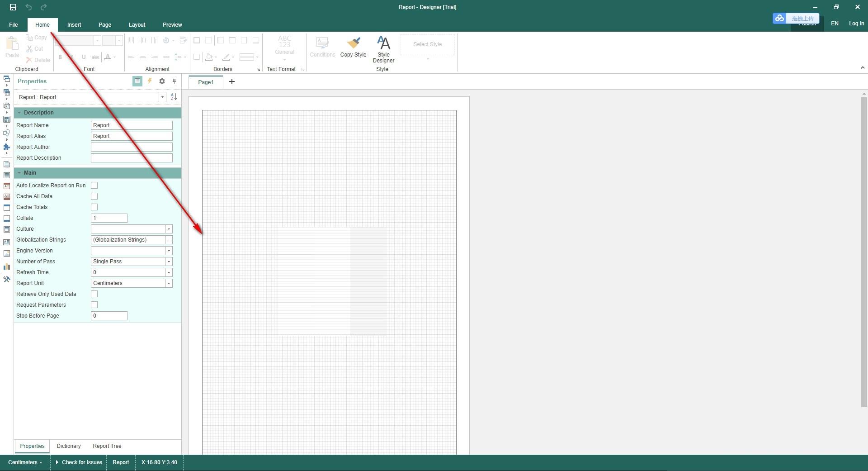The width and height of the screenshot is (868, 471).
Task: Tick the Request Parameters checkbox
Action: click(94, 305)
